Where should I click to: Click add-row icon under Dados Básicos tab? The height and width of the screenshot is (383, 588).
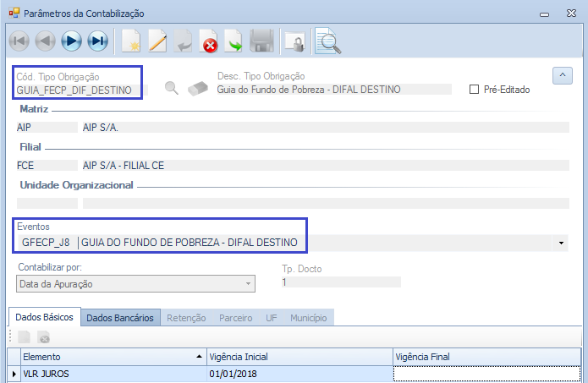[x=24, y=336]
